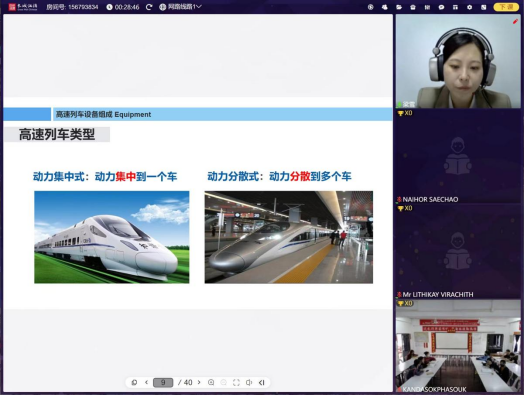Click the red pencil icon on teacher video
The width and height of the screenshot is (525, 395).
[515, 21]
